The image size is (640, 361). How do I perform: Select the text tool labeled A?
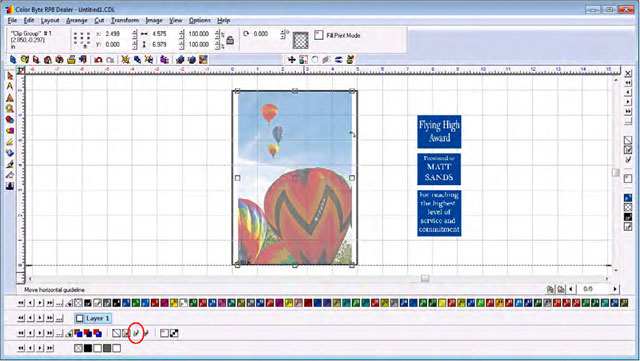click(10, 87)
